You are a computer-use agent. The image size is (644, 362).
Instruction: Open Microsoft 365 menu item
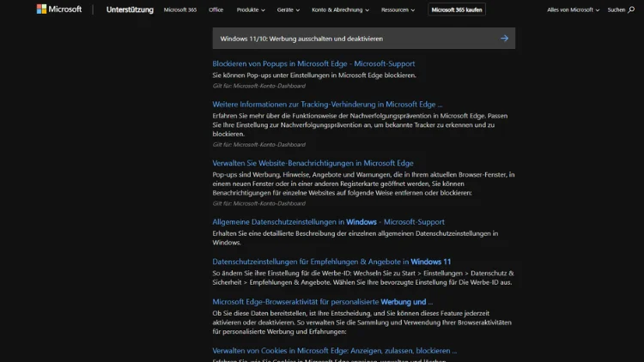point(180,9)
